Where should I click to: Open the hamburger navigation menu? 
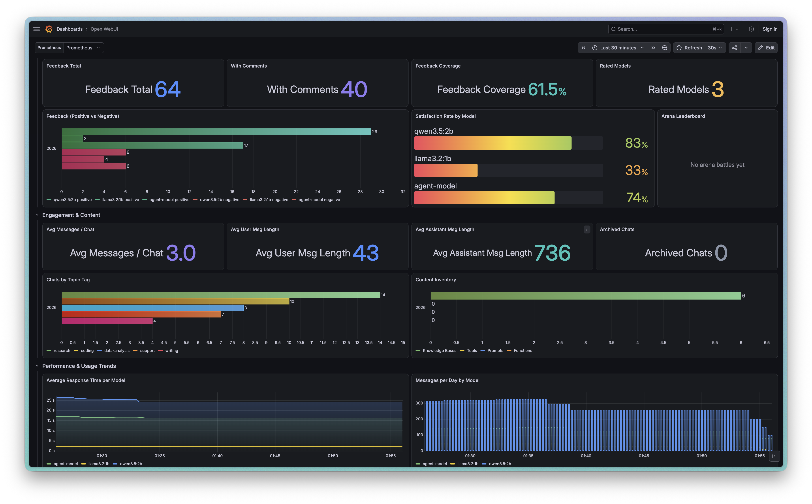(x=37, y=29)
